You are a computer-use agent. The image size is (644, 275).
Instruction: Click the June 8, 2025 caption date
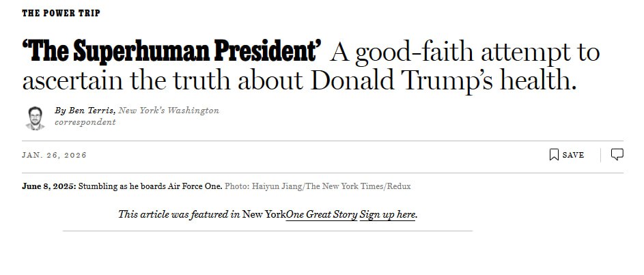[x=48, y=186]
